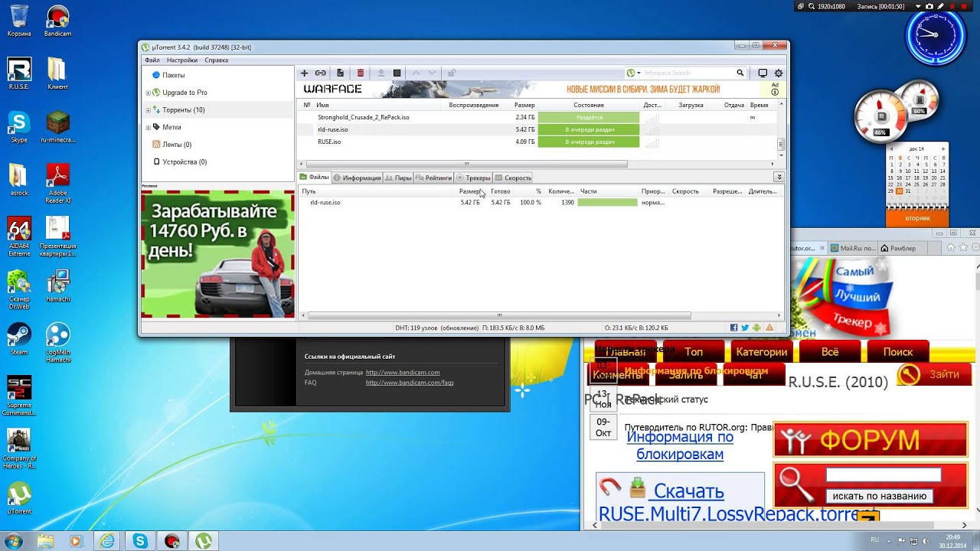Open uTorrent preferences gear icon

coord(779,73)
